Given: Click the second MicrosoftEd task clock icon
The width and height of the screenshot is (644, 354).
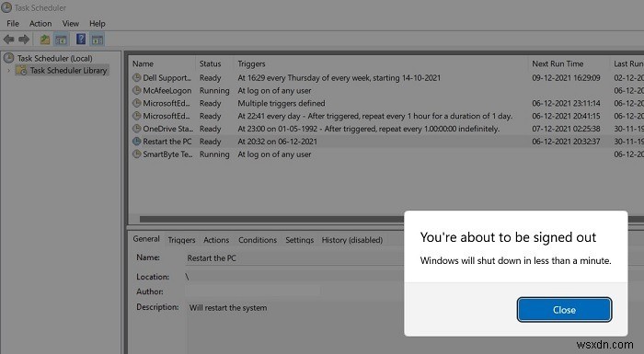Looking at the screenshot, I should [137, 116].
